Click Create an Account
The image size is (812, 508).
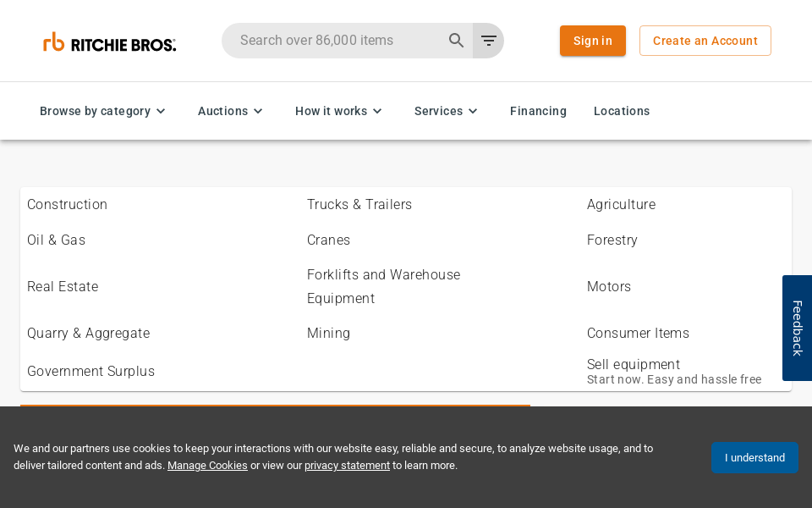pos(705,40)
